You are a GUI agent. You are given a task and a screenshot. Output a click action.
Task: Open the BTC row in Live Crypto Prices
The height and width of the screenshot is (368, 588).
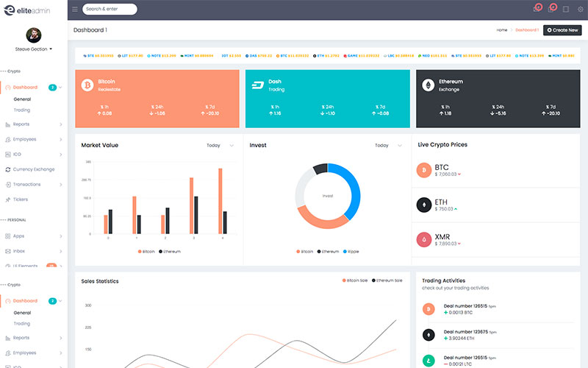tap(495, 170)
